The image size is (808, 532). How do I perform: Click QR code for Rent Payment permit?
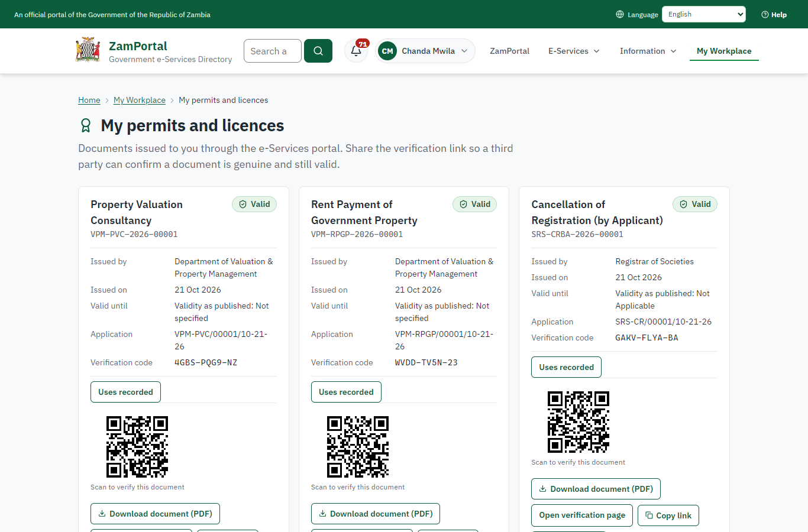(358, 447)
